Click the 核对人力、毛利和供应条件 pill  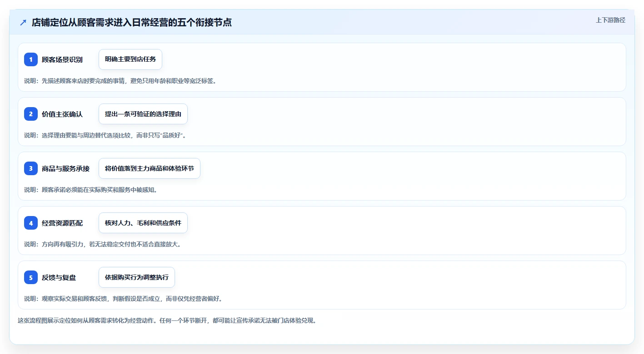coord(143,223)
